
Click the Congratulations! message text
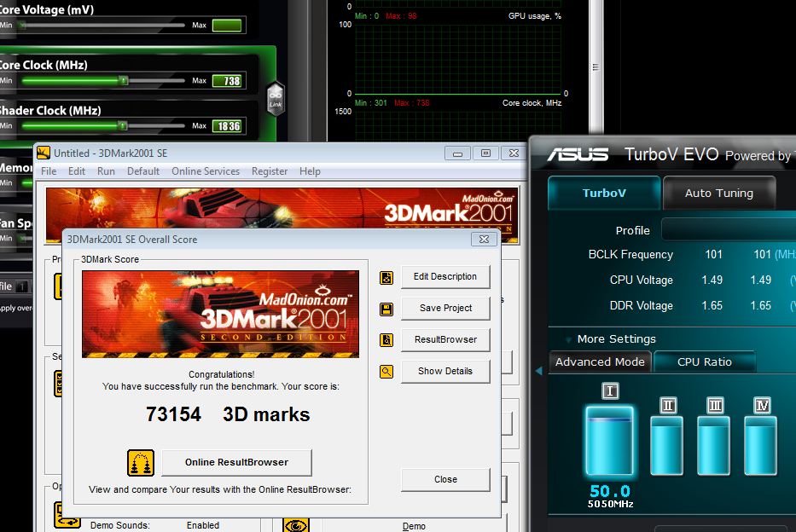[x=221, y=374]
